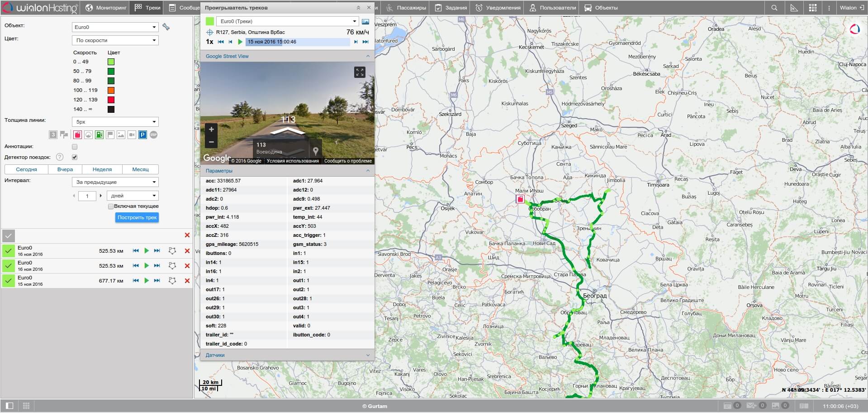
Task: Tick the Включая текущее checkbox
Action: pos(110,206)
